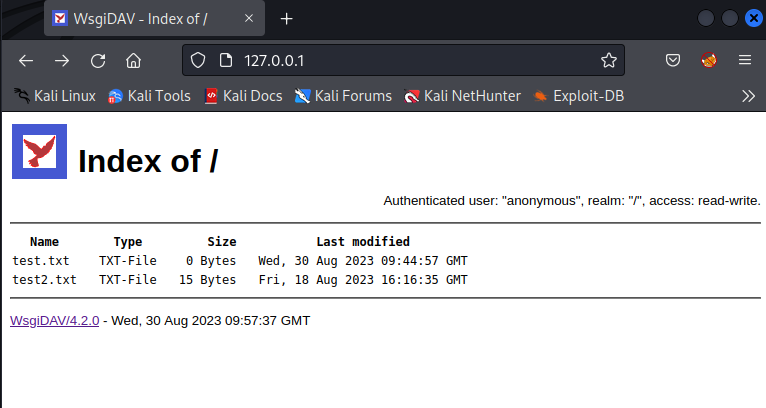This screenshot has height=408, width=766.
Task: Click the address bar showing 127.0.0.1
Action: coord(403,61)
